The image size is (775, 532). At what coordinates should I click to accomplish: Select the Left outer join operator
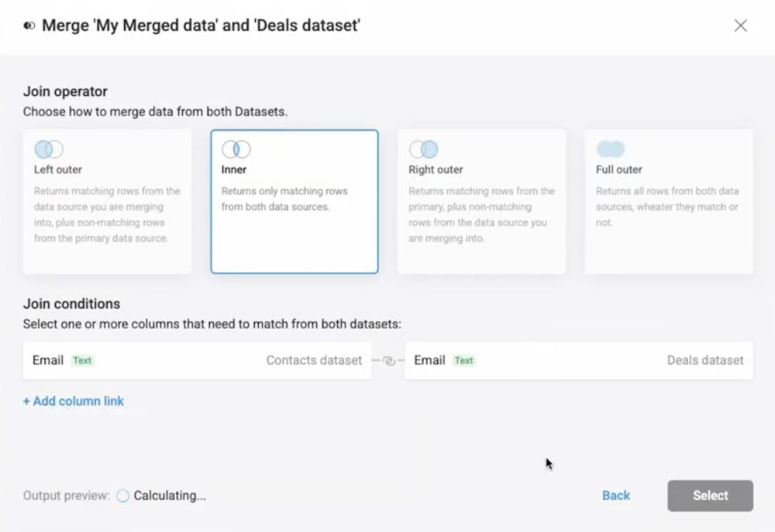107,200
